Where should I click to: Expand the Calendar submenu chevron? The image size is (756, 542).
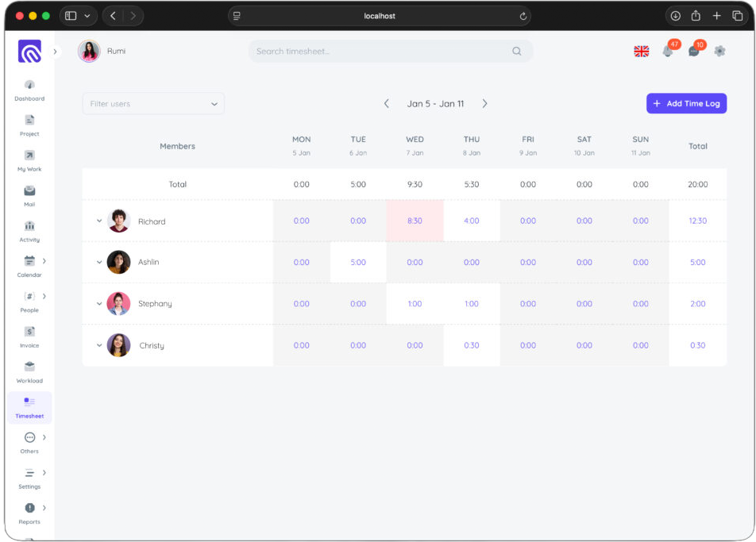coord(44,261)
